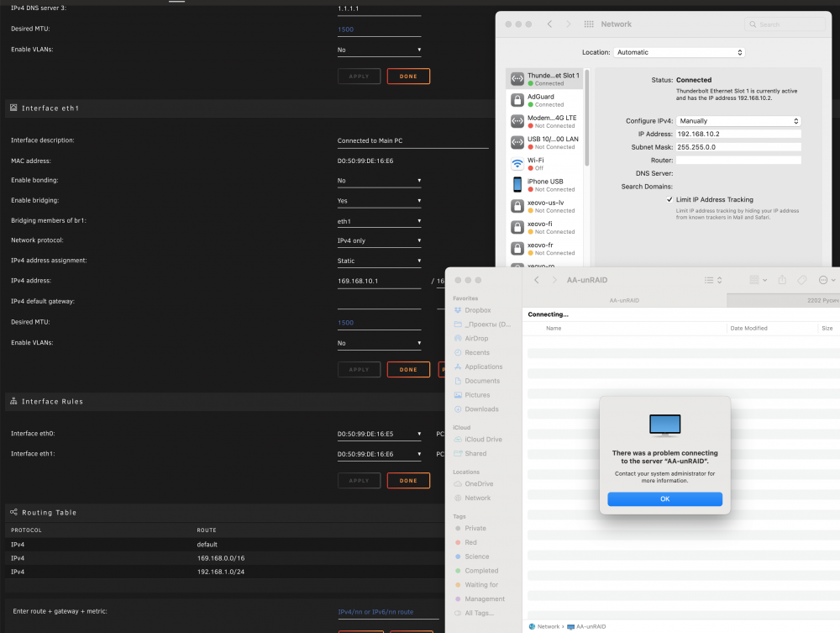Click DONE in Interface Rules section
This screenshot has width=840, height=633.
(x=408, y=480)
